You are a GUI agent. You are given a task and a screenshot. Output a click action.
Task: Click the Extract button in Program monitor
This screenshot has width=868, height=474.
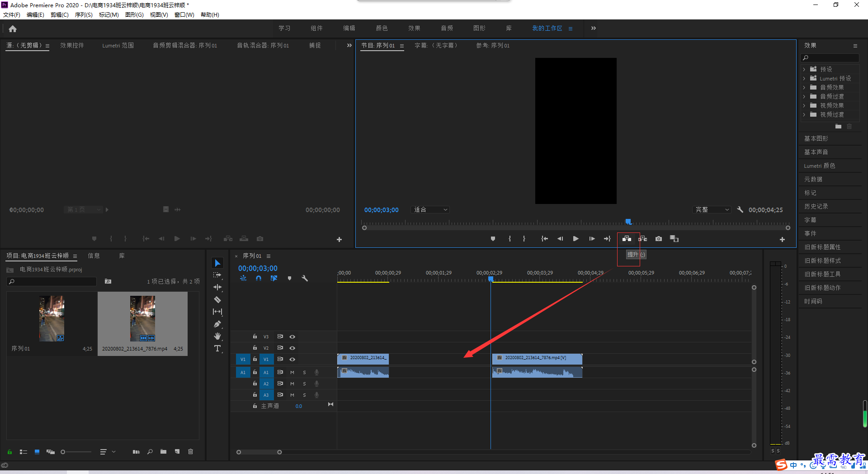[642, 239]
